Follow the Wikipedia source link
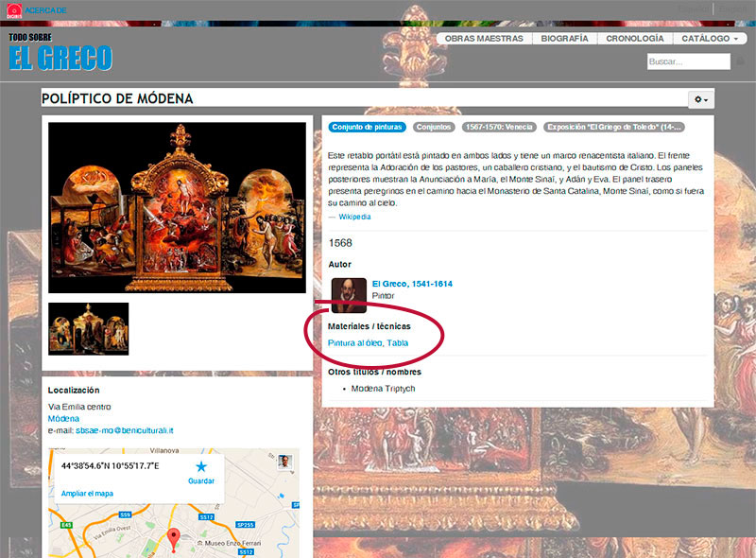The height and width of the screenshot is (558, 756). coord(354,217)
